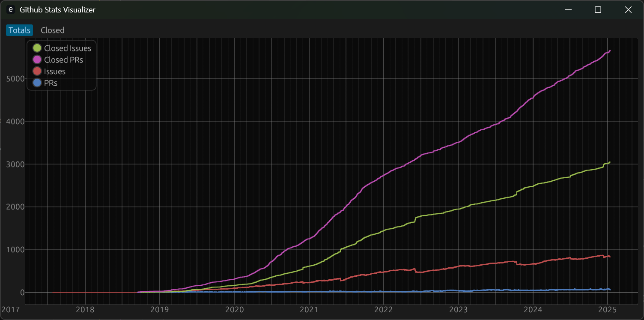This screenshot has height=320, width=644.
Task: Click the 2019 x-axis label
Action: pos(160,309)
